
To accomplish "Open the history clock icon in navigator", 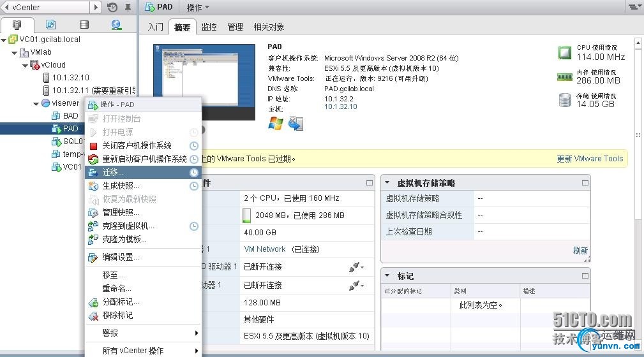I will pos(112,7).
